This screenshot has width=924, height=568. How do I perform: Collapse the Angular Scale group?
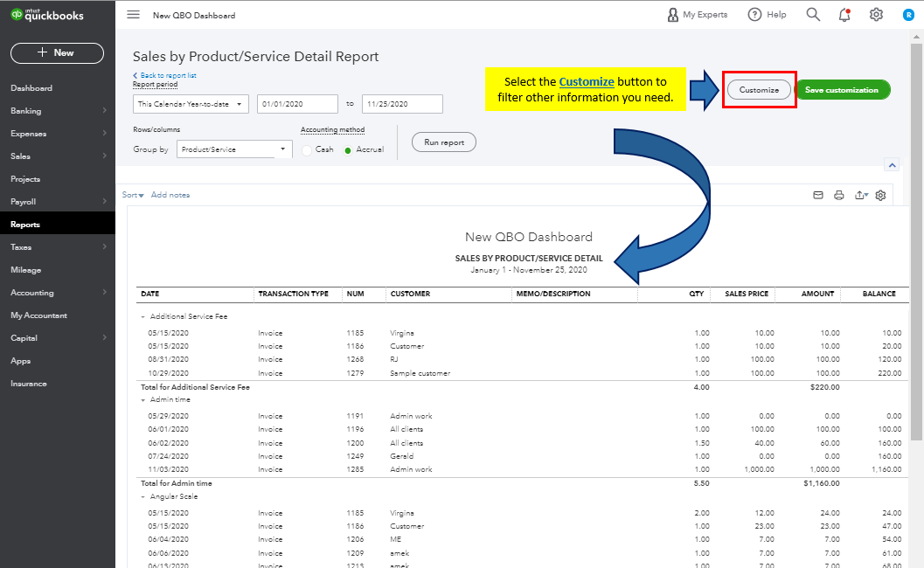click(x=142, y=496)
